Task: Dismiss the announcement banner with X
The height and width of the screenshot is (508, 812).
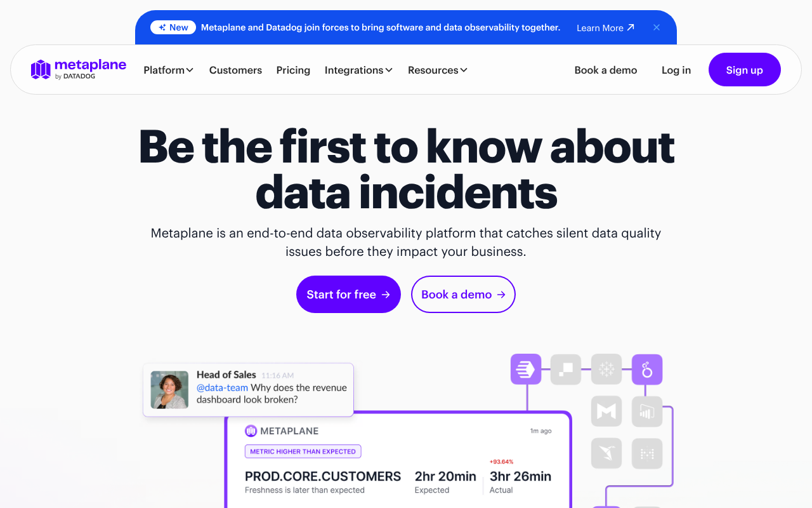Action: (x=657, y=27)
